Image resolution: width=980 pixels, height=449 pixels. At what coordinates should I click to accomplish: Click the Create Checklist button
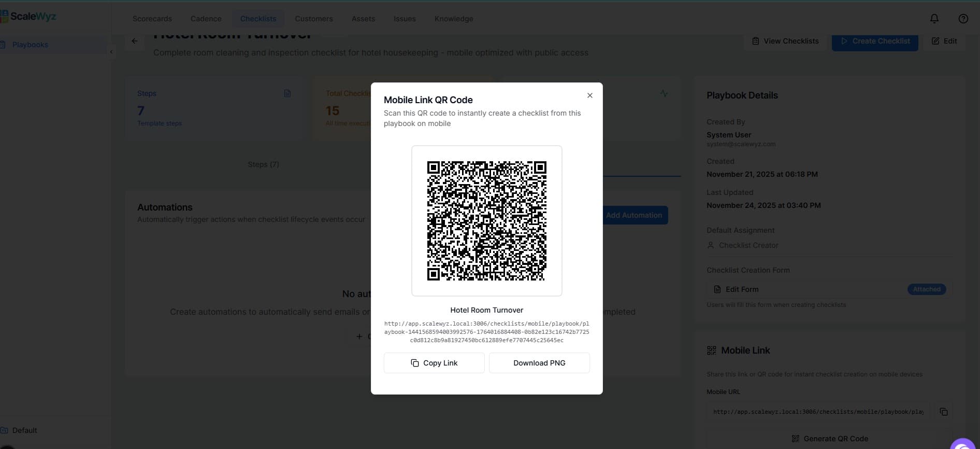click(875, 41)
